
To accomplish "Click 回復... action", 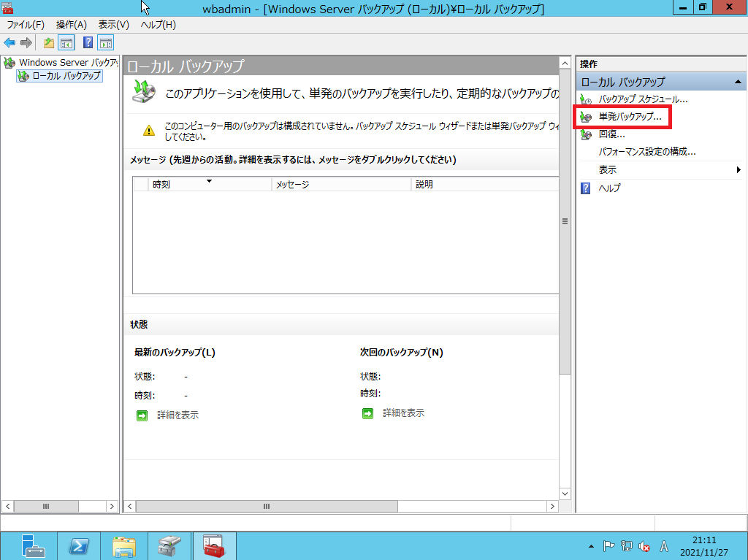I will pos(611,134).
